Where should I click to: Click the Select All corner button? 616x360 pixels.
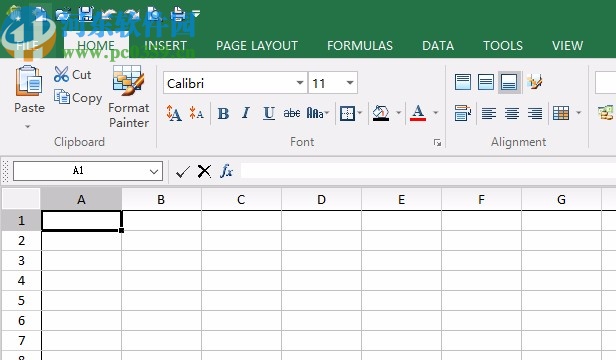(21, 199)
